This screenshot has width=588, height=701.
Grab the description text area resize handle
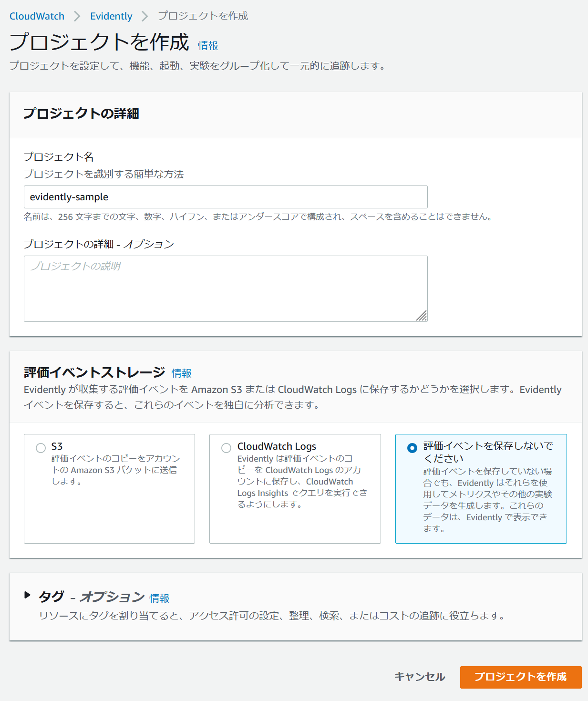(x=422, y=316)
